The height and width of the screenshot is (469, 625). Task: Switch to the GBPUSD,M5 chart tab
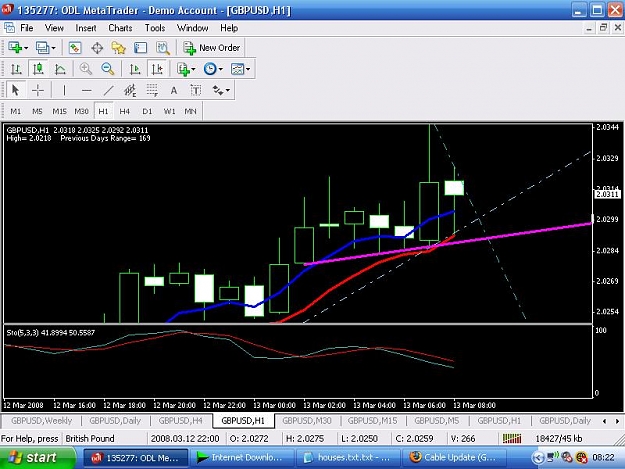point(436,421)
